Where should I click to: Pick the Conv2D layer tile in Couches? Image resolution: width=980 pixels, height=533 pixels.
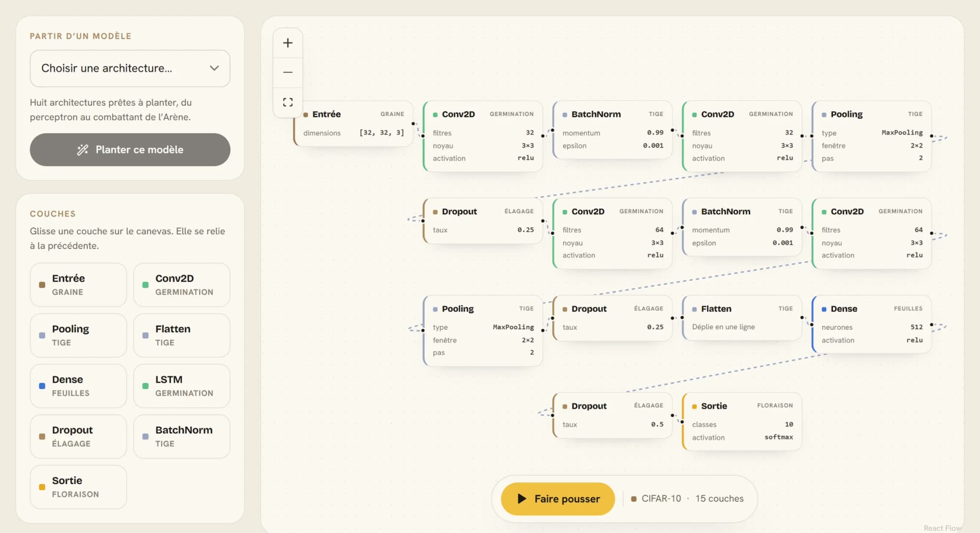[182, 285]
